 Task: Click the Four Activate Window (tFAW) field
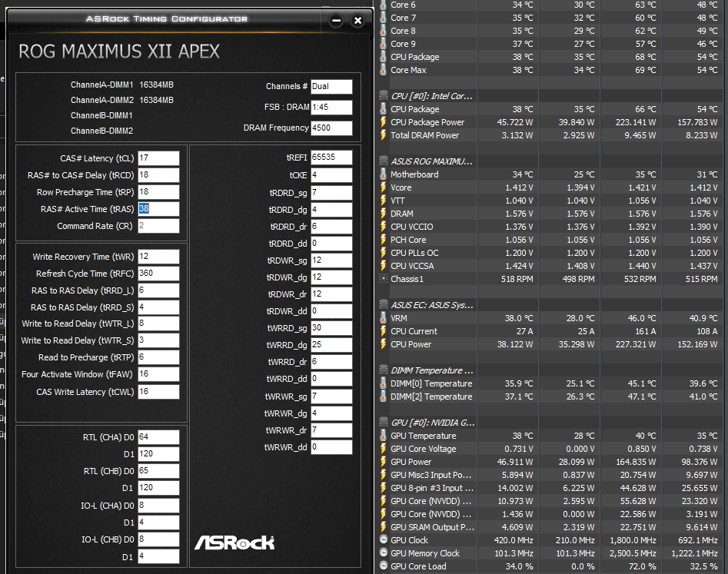coord(158,374)
